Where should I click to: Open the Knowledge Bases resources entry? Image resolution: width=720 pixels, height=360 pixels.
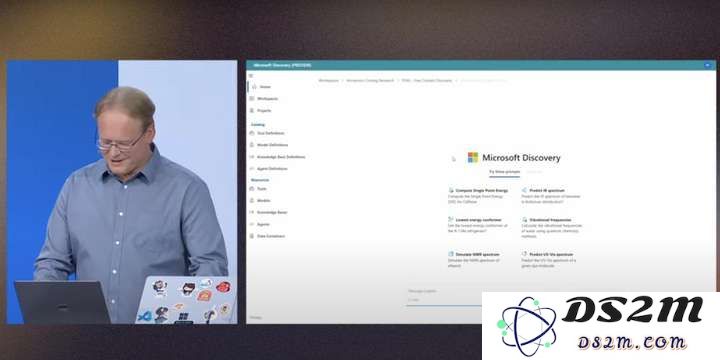pyautogui.click(x=269, y=213)
